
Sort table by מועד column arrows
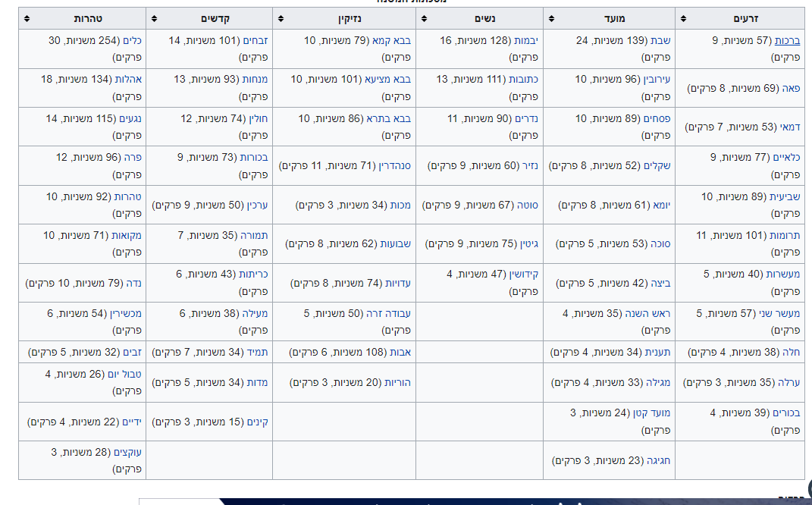click(x=551, y=19)
